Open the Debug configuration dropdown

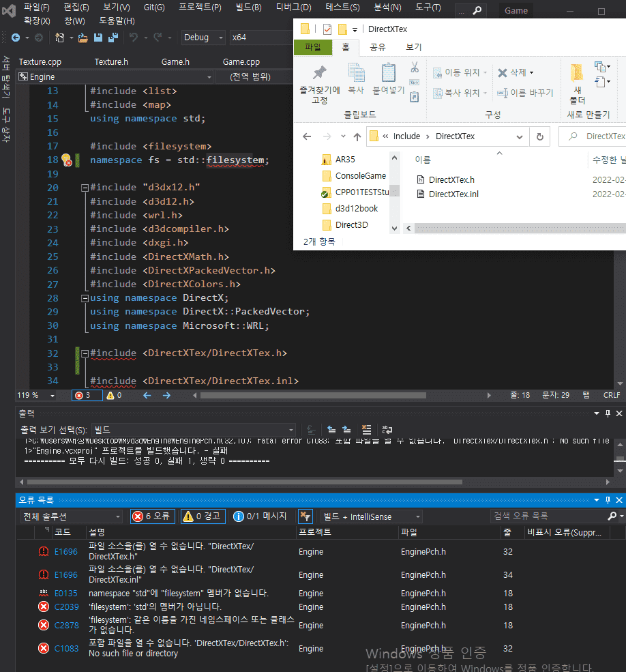203,38
